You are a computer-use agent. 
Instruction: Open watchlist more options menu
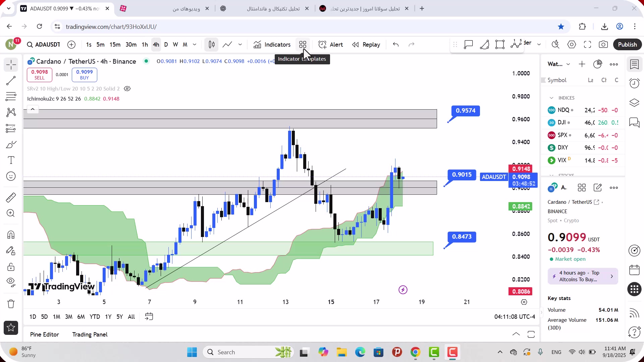coord(614,64)
